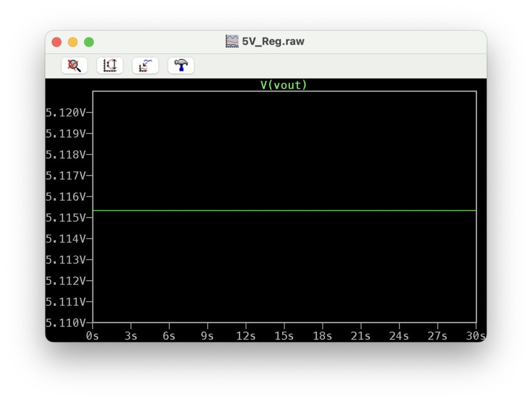Click the 15s time axis label
The image size is (532, 402).
284,336
